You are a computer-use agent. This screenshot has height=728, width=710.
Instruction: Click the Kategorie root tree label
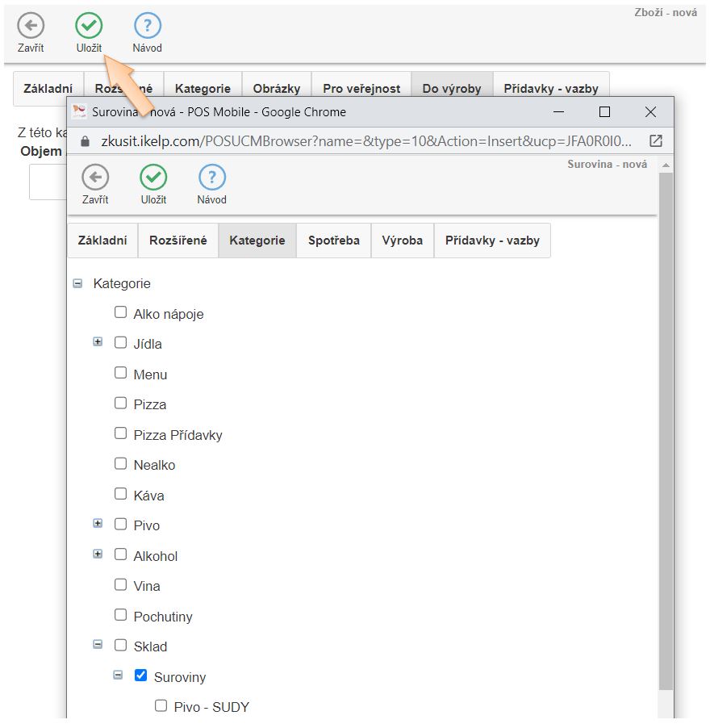click(122, 283)
